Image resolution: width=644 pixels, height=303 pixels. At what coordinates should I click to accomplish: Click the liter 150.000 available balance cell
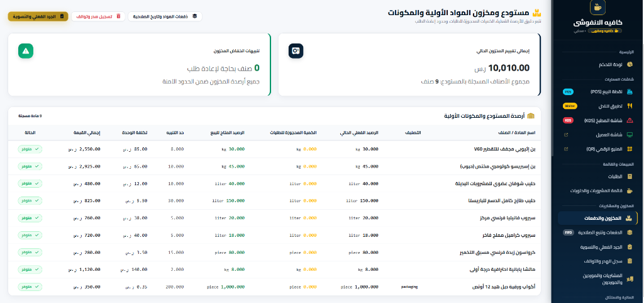point(228,201)
